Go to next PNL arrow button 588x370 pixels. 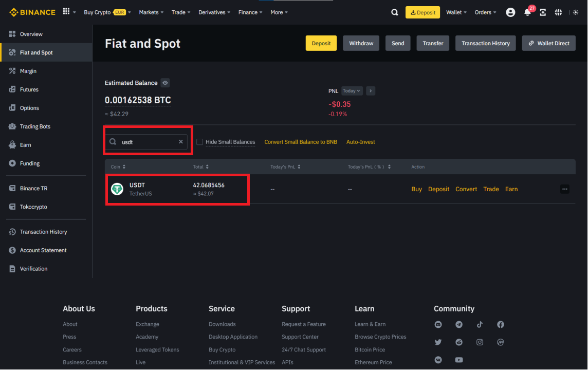click(371, 91)
